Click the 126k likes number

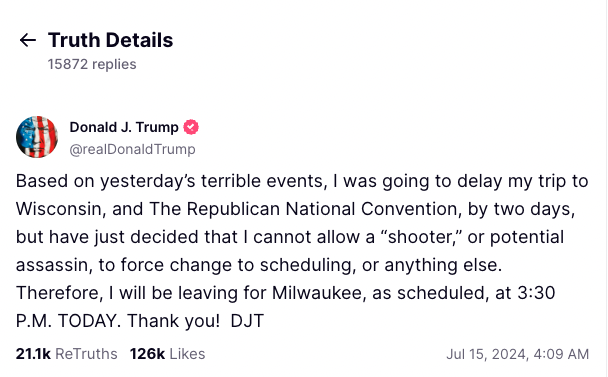click(147, 354)
